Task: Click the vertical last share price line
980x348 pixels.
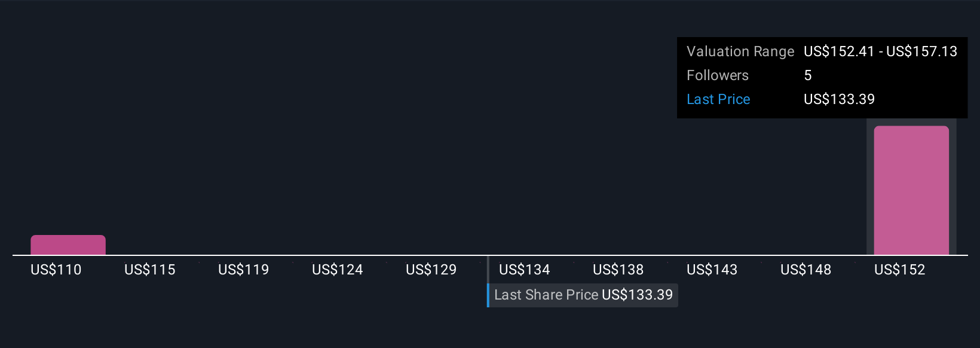Action: click(x=488, y=282)
